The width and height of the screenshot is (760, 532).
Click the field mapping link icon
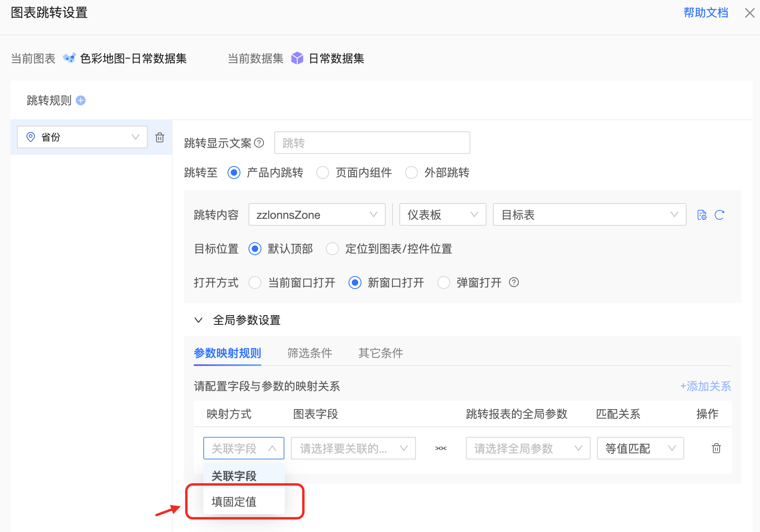(x=441, y=448)
